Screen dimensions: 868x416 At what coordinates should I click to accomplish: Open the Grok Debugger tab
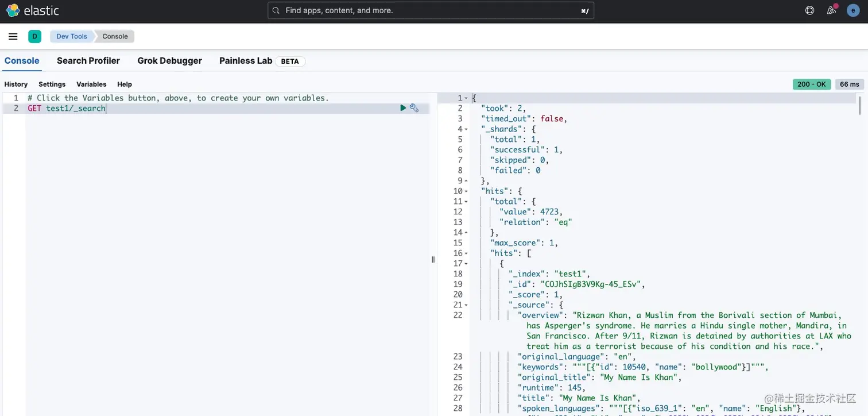[x=169, y=61]
